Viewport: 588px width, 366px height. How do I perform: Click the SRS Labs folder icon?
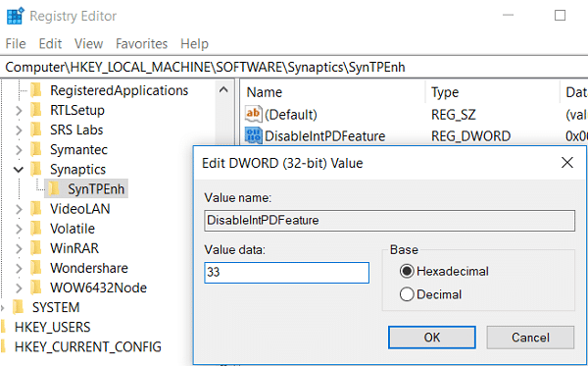[36, 130]
